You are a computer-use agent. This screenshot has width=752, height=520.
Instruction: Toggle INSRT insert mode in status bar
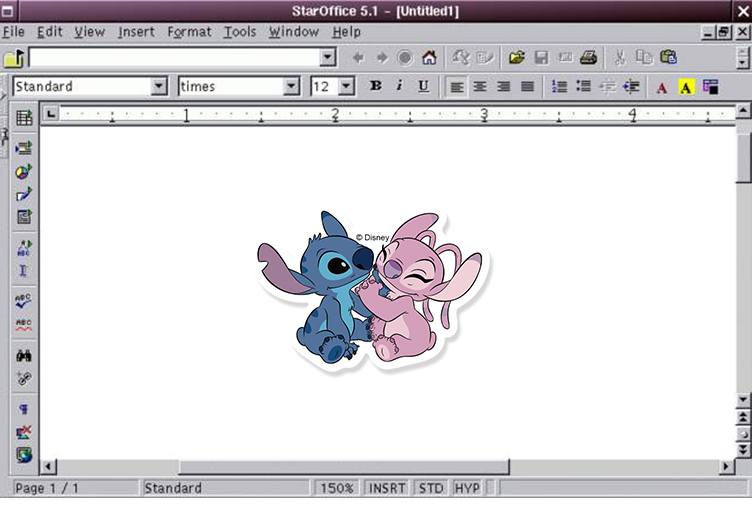[387, 488]
